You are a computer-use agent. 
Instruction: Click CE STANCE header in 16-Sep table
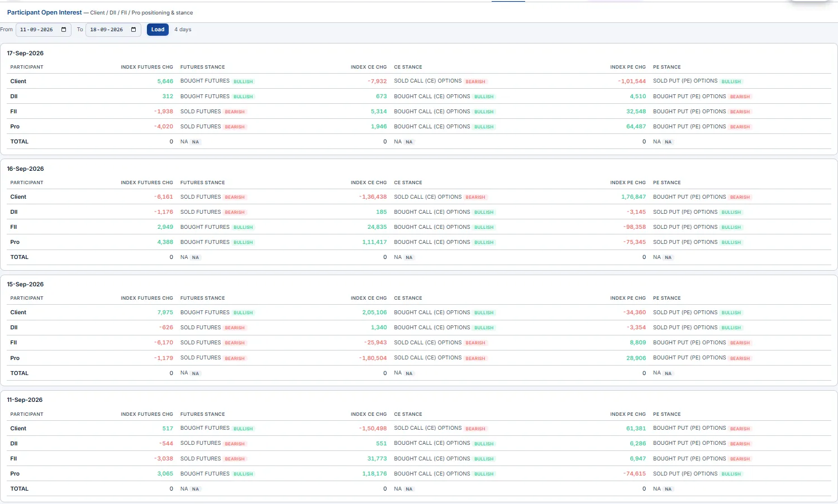tap(408, 183)
